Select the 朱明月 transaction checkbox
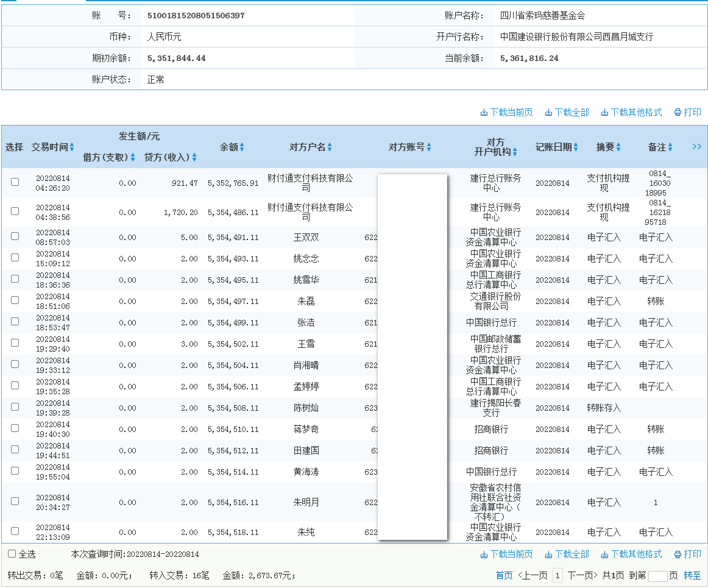The width and height of the screenshot is (708, 588). coord(15,501)
